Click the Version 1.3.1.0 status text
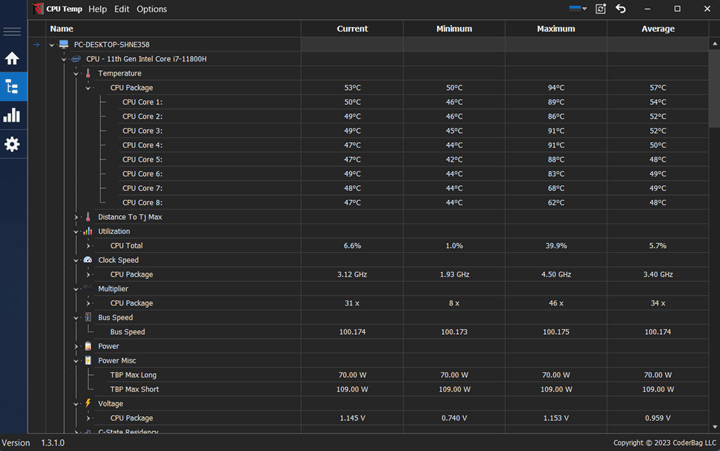Screen dimensions: 720x451 click(33, 443)
